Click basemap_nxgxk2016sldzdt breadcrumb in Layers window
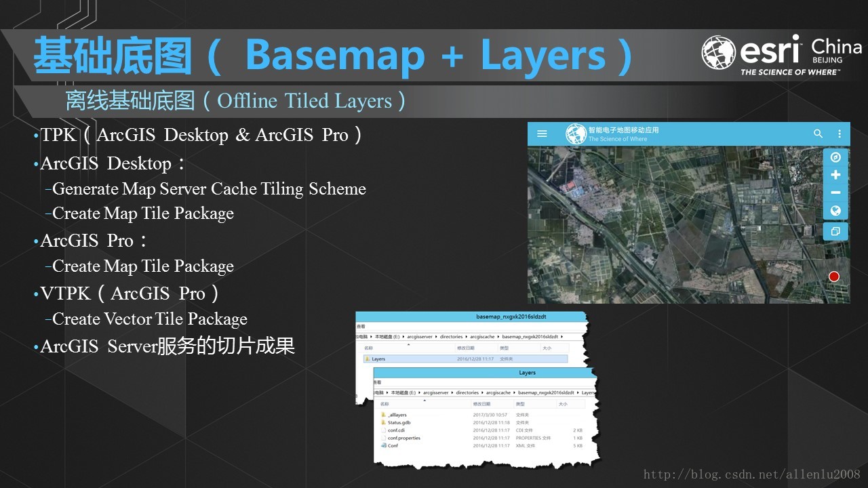 [546, 392]
